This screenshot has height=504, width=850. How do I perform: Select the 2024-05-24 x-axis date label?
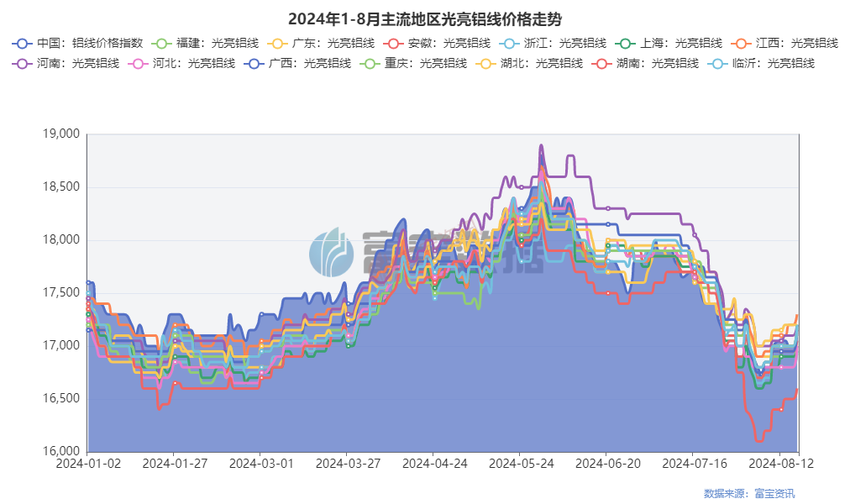(520, 463)
